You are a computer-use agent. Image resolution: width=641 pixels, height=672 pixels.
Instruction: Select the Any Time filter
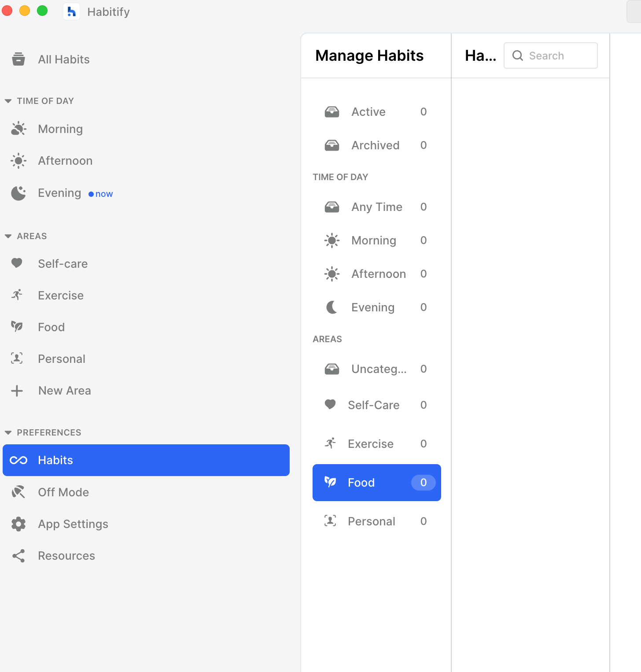[377, 207]
